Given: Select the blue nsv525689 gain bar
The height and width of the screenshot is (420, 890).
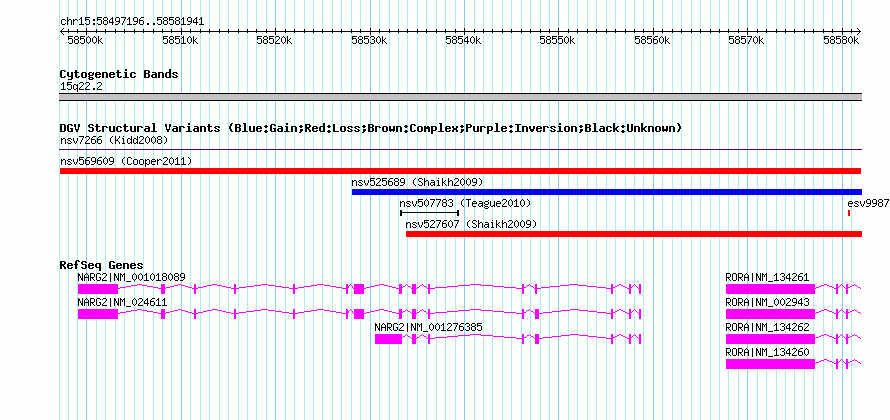Looking at the screenshot, I should coord(607,192).
